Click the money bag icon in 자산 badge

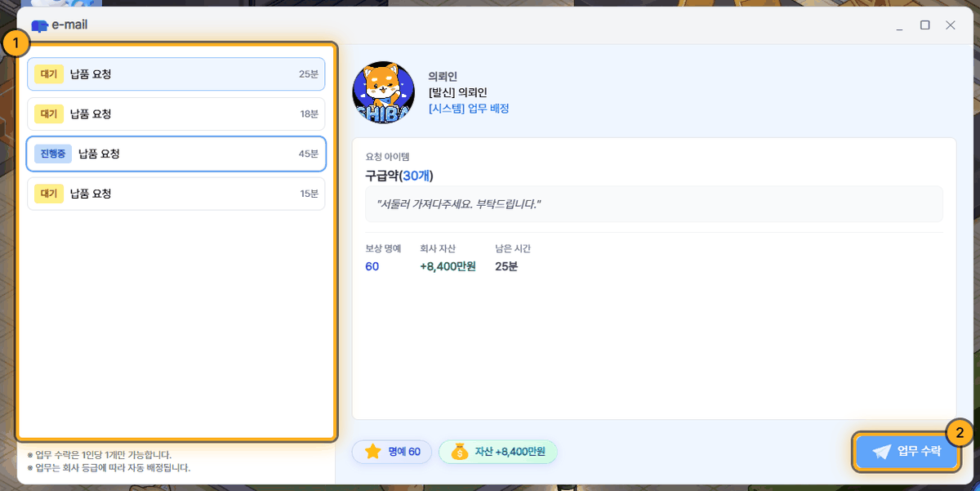pyautogui.click(x=460, y=452)
